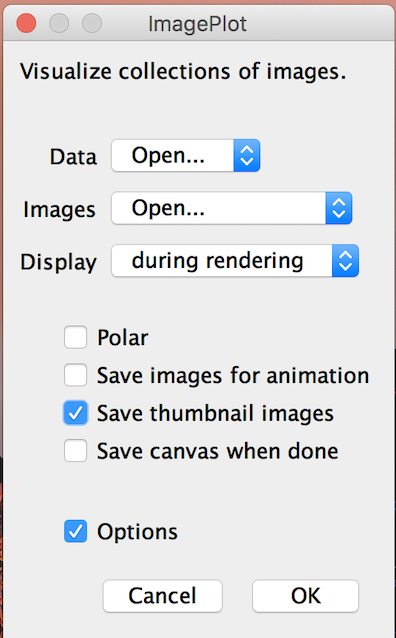Viewport: 396px width, 638px height.
Task: Disable Save thumbnail images
Action: point(75,413)
